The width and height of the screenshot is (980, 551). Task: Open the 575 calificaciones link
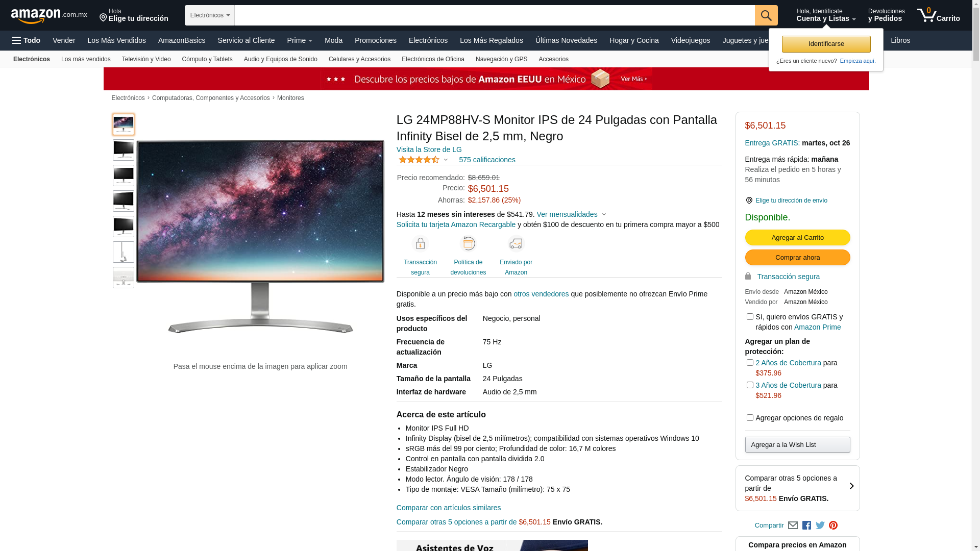coord(487,160)
